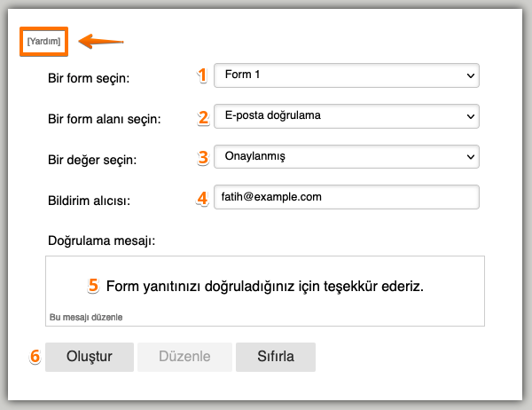Screen dimensions: 532x410
Task: Open the Form 1 dropdown
Action: tap(347, 75)
